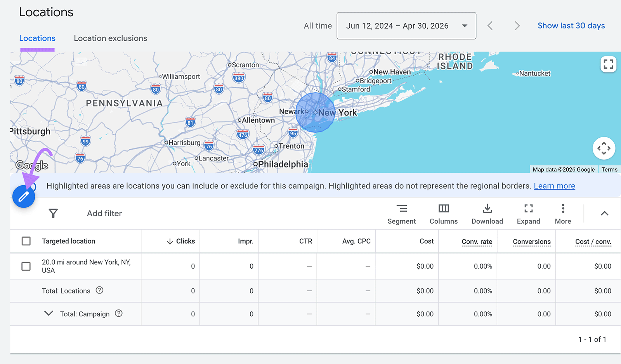Image resolution: width=621 pixels, height=364 pixels.
Task: Click the Conversions column header
Action: click(532, 242)
